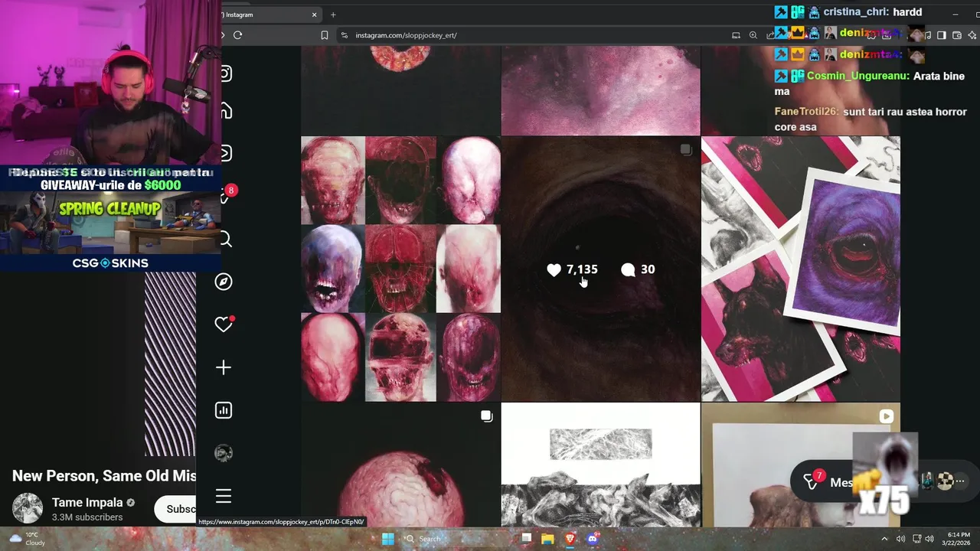Switch to Brave browser on the taskbar

[x=570, y=539]
